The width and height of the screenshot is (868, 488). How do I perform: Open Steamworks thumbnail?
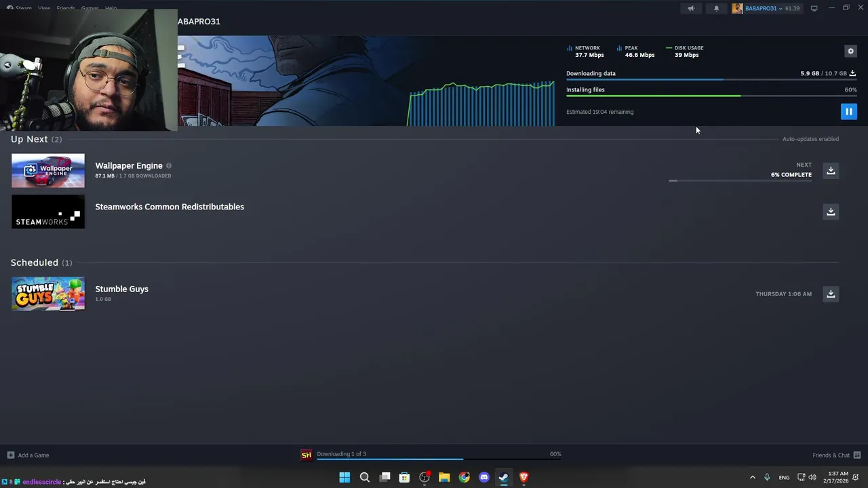(48, 212)
